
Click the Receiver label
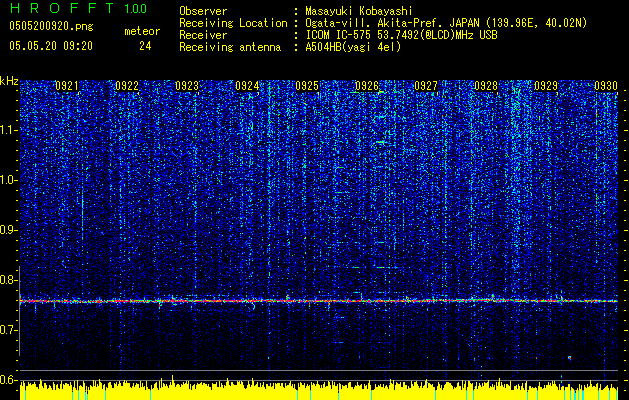(203, 35)
